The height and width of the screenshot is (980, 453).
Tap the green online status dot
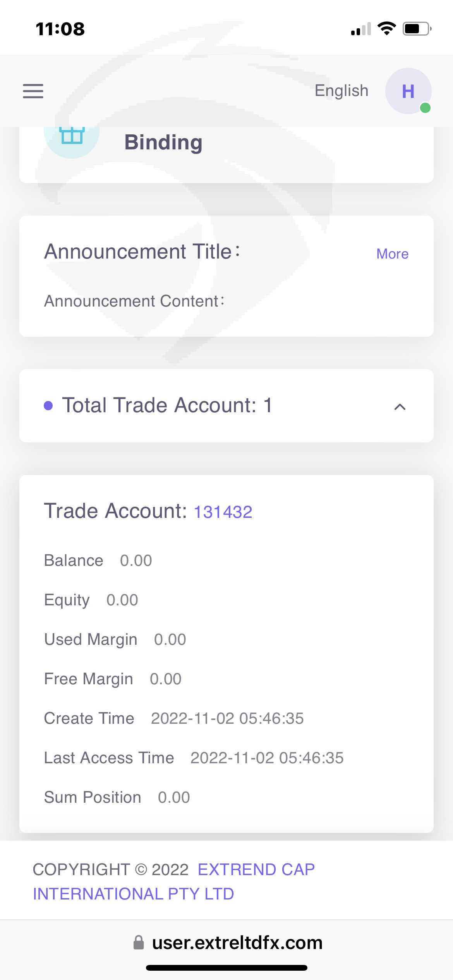[425, 108]
